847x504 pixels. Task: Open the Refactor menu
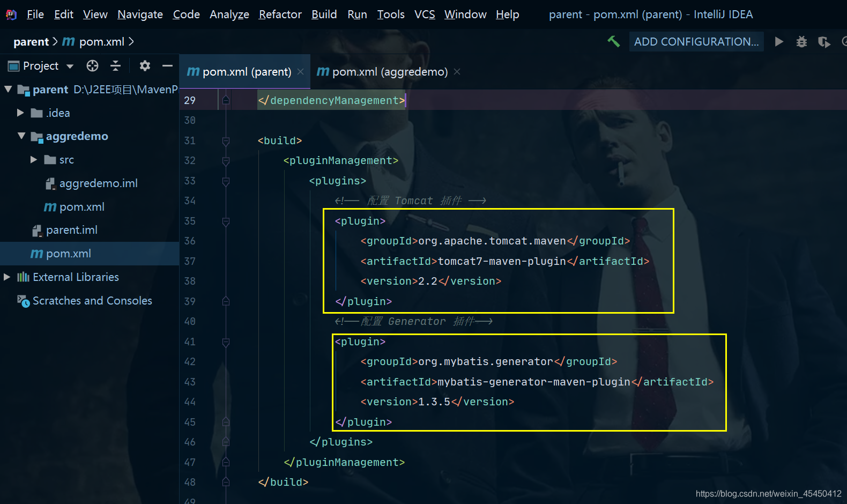[280, 14]
